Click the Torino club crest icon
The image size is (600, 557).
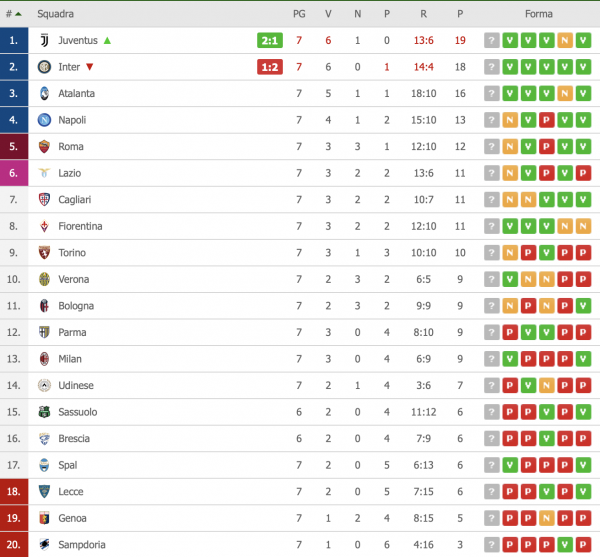[x=44, y=253]
